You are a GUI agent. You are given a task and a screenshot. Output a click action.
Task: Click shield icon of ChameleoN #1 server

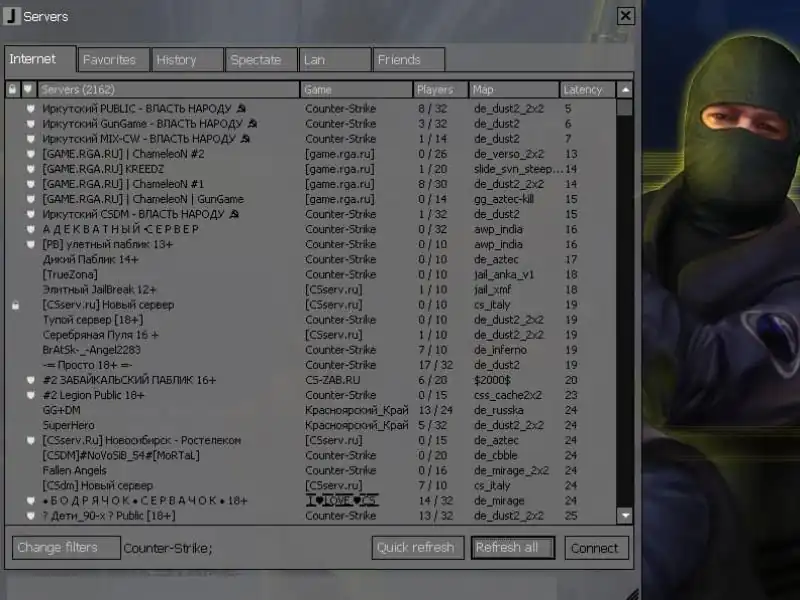(x=31, y=184)
